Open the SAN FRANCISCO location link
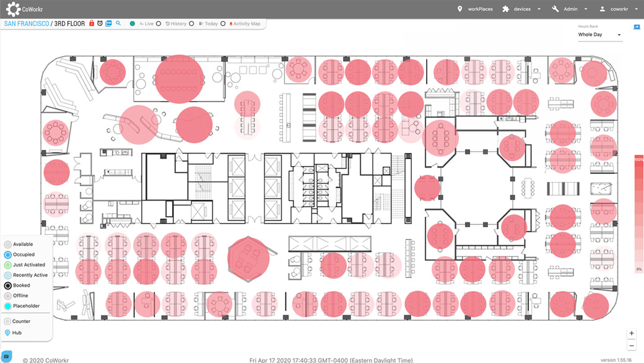Viewport: 644px width, 363px height. click(26, 24)
